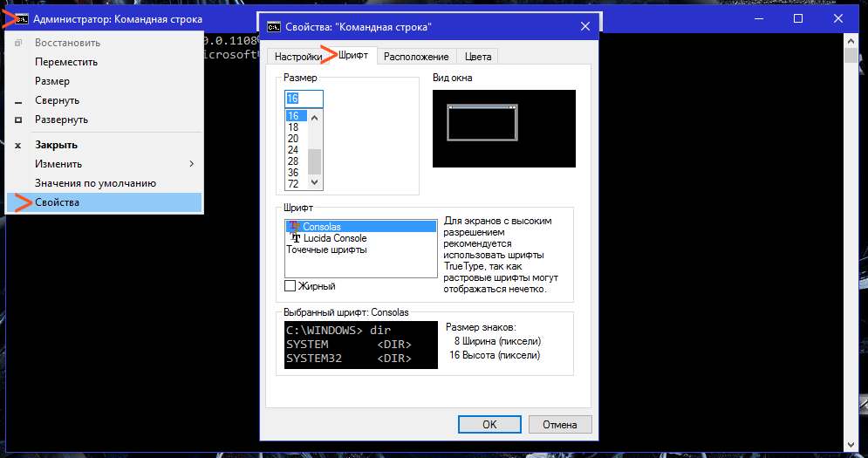
Task: Choose Закрыть from the context menu
Action: pos(104,145)
